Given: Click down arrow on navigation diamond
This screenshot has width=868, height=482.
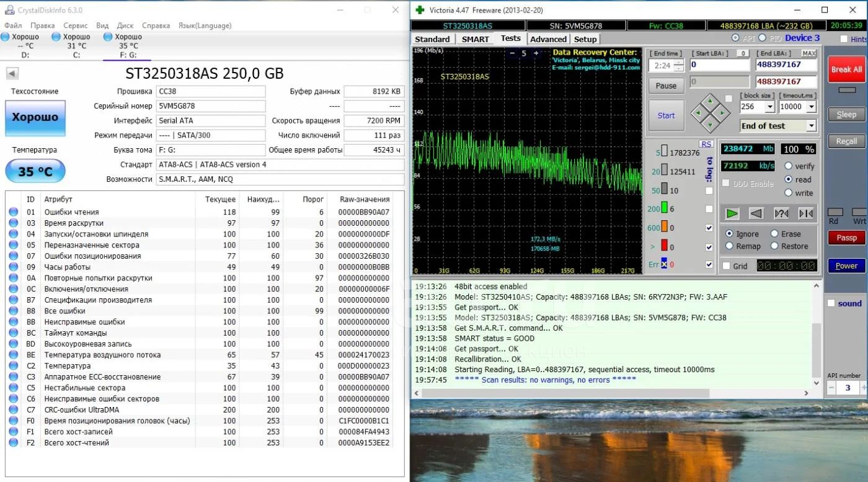Looking at the screenshot, I should (x=711, y=125).
